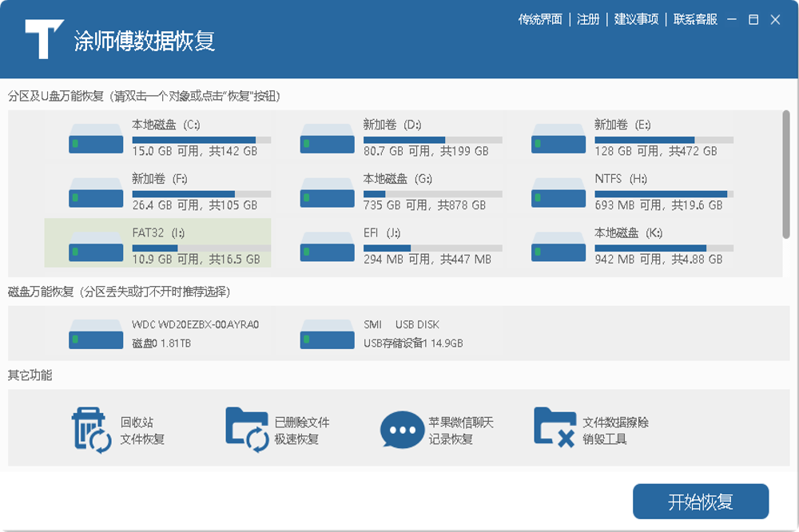
Task: Select the local disk C: drive icon
Action: pos(96,138)
